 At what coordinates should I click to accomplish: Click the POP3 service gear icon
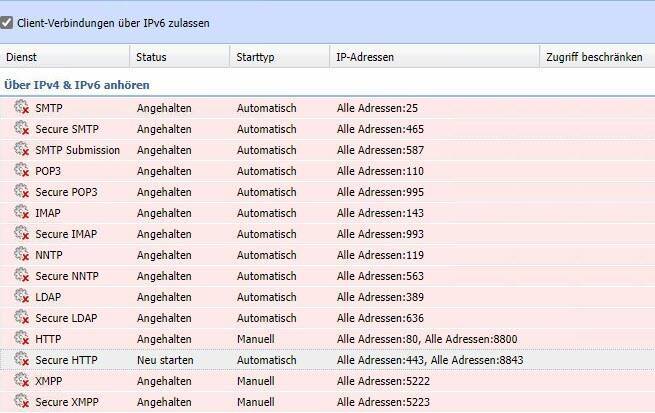(x=21, y=170)
